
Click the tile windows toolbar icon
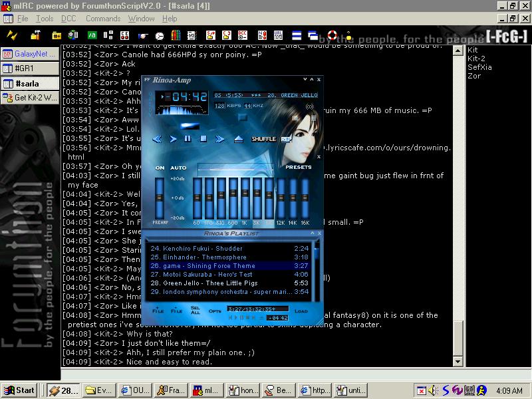click(x=297, y=35)
